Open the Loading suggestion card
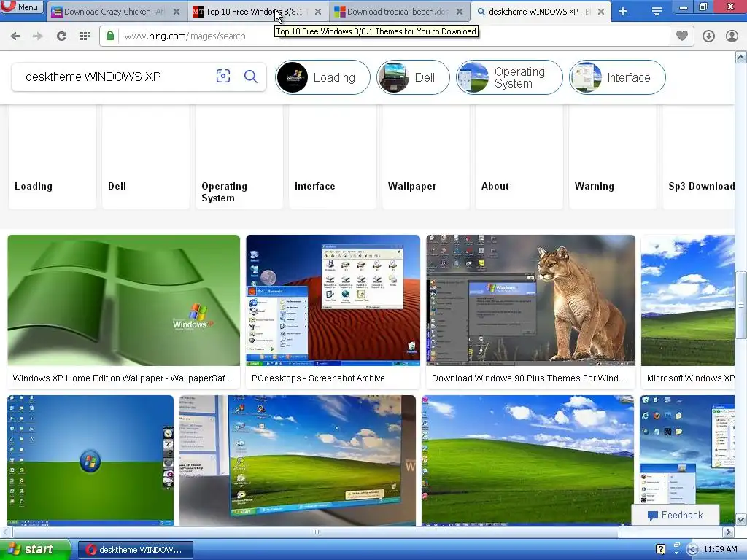The image size is (747, 560). tap(53, 156)
